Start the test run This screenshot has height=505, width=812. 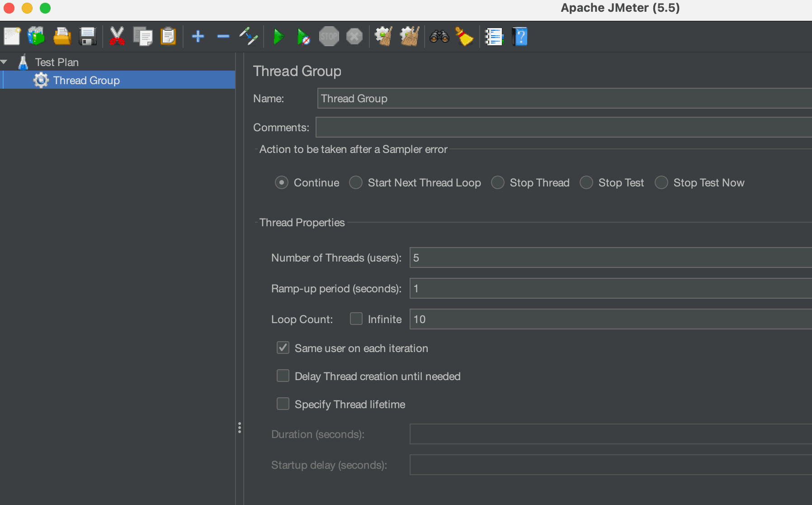coord(279,36)
